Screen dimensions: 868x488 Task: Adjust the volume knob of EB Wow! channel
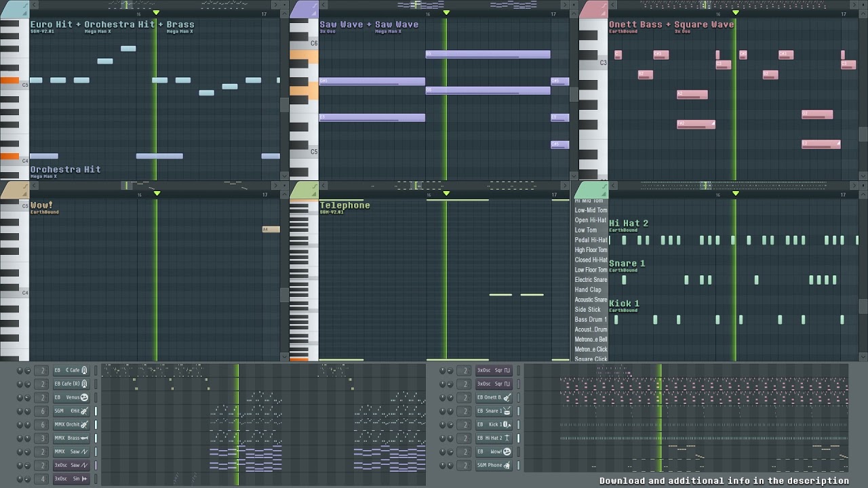(450, 451)
